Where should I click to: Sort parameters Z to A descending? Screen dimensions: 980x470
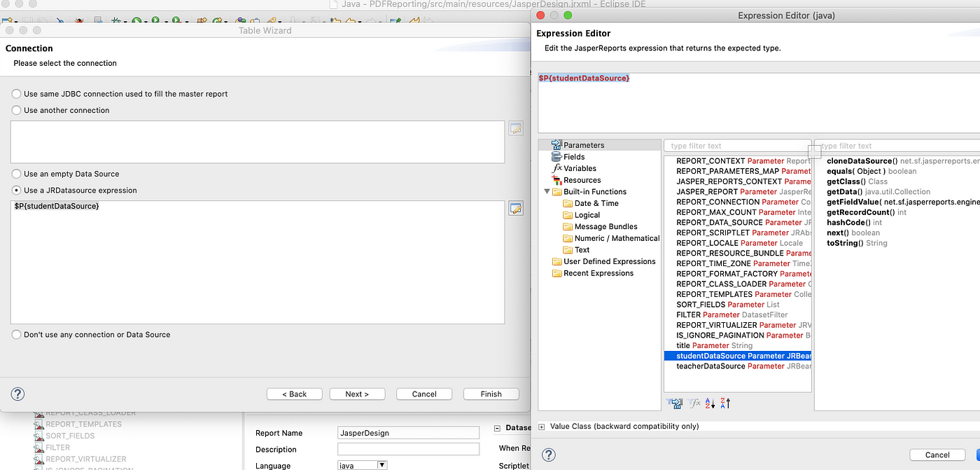tap(725, 403)
